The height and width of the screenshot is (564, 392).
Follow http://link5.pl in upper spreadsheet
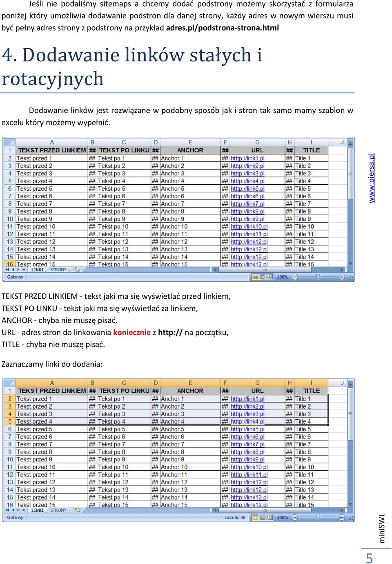[x=247, y=189]
